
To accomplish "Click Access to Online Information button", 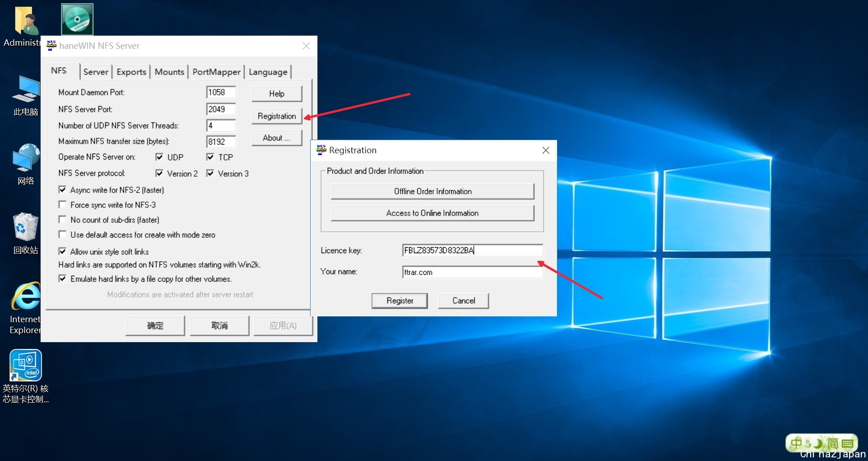I will click(x=433, y=213).
